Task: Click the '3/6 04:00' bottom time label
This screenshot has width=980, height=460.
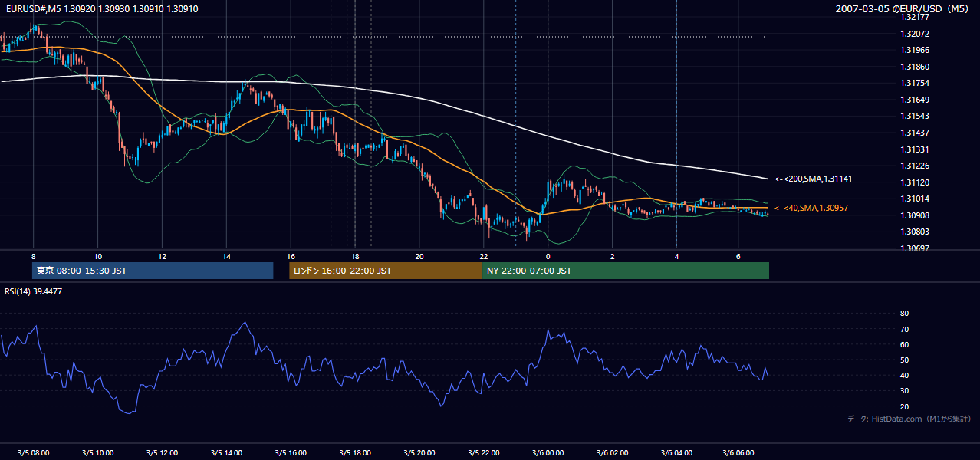Action: click(x=676, y=453)
